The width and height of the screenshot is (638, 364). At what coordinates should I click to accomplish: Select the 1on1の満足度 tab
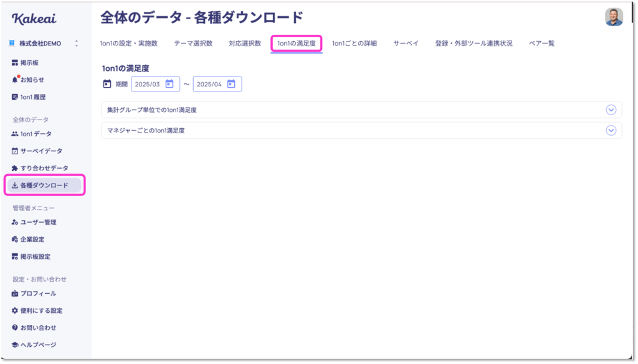(x=296, y=44)
